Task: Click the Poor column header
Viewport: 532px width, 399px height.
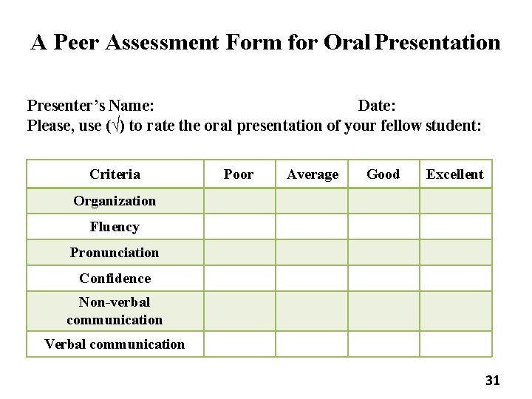Action: pyautogui.click(x=239, y=174)
